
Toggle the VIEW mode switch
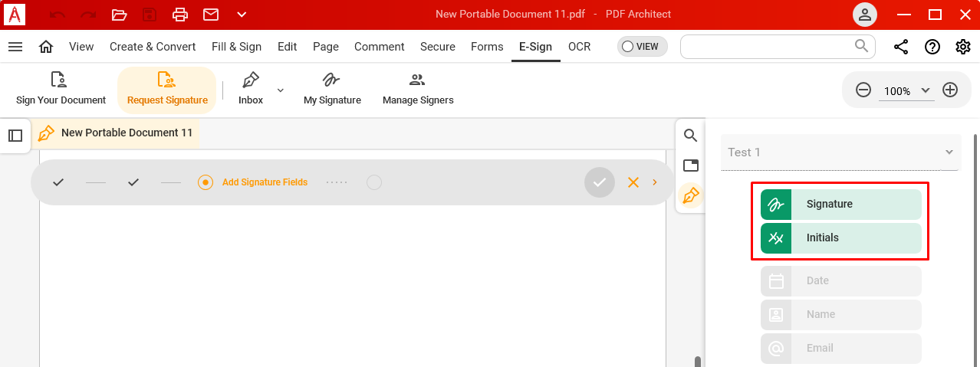(x=642, y=47)
